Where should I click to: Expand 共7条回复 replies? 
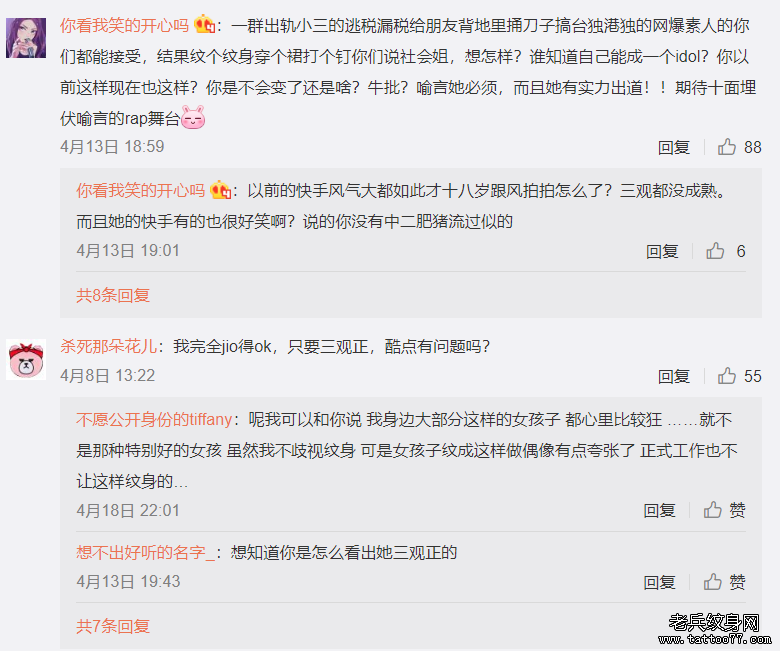[x=113, y=626]
